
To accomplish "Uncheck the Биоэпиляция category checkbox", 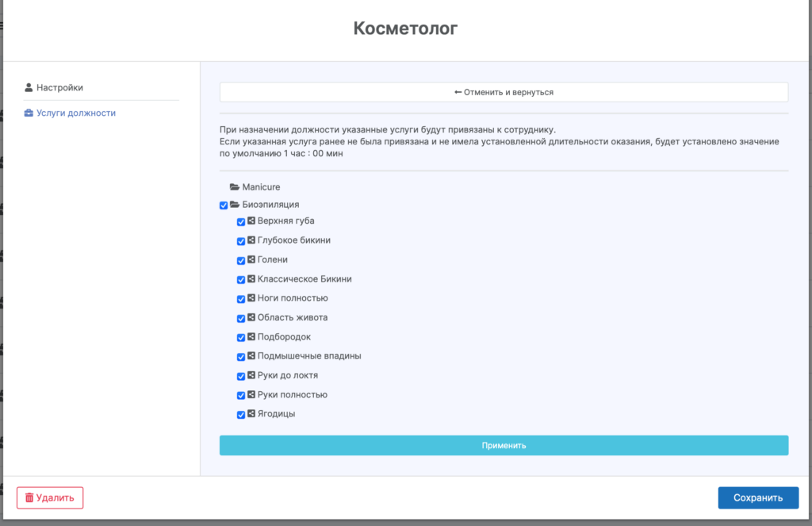I will [x=224, y=205].
